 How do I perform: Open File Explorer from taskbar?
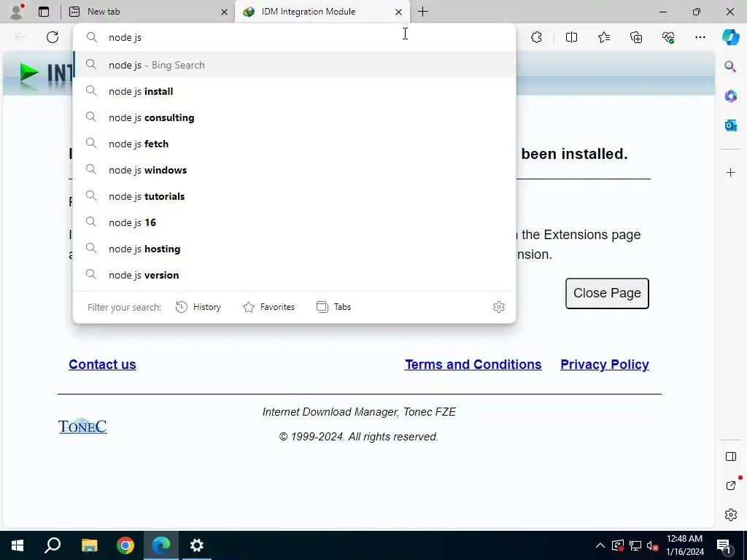tap(89, 545)
